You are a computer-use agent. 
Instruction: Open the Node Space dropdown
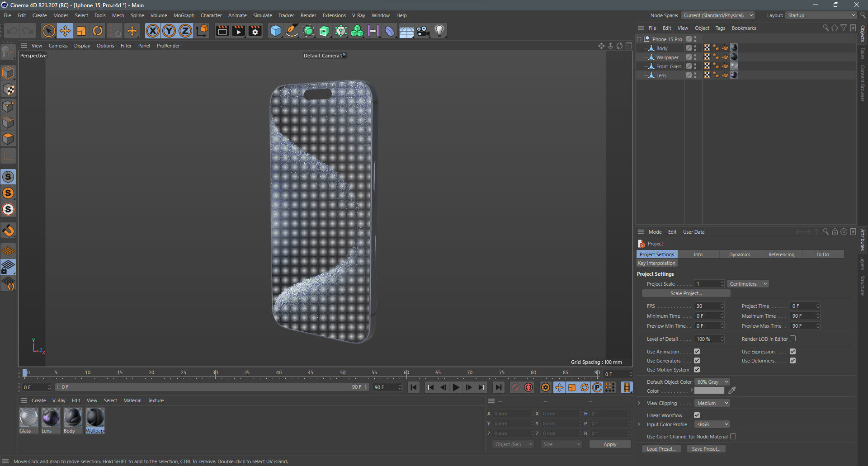click(x=718, y=15)
